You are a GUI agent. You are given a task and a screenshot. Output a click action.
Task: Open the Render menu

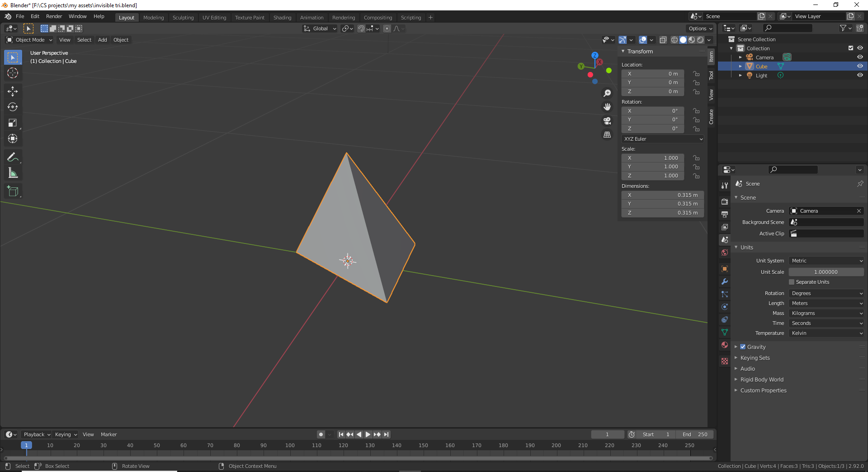tap(54, 16)
